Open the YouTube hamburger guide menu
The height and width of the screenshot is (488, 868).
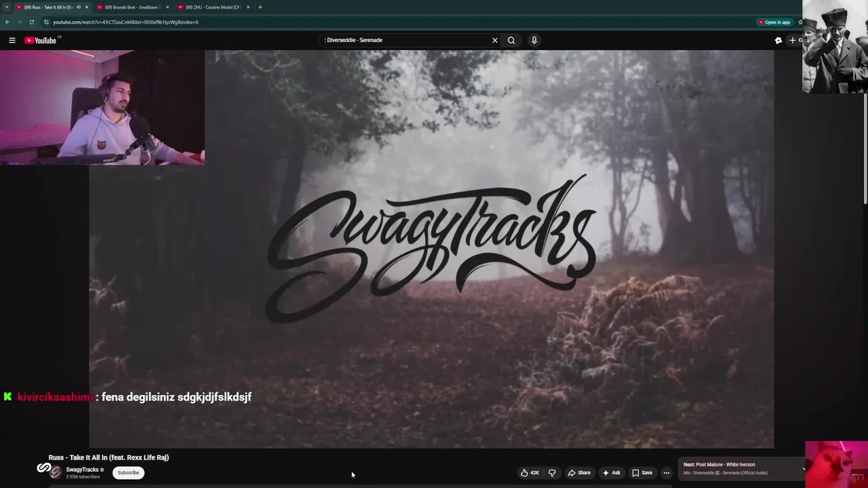[x=12, y=40]
